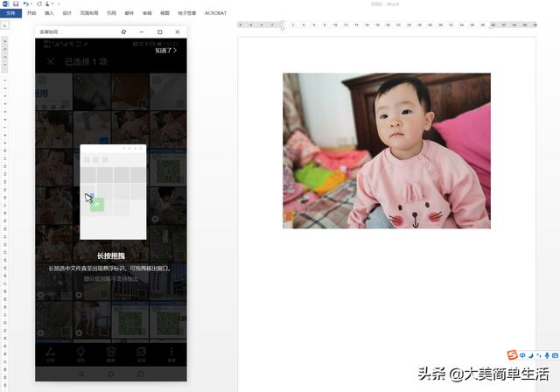
Task: Tap the phone Recents navigation square
Action: point(141,374)
